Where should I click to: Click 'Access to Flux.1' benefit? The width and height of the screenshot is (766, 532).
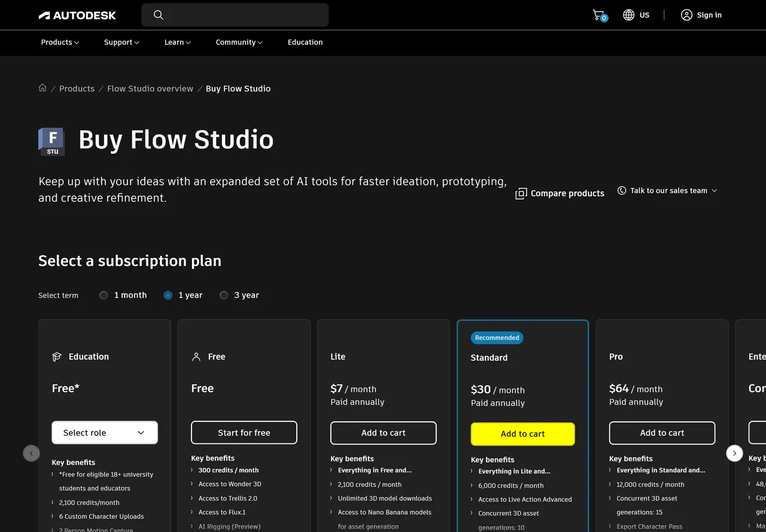(x=222, y=512)
